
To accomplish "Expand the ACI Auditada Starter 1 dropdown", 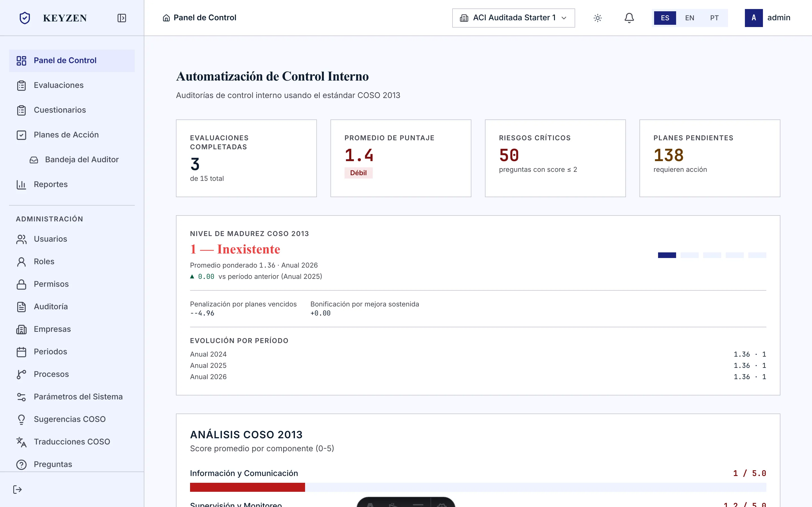I will 513,18.
